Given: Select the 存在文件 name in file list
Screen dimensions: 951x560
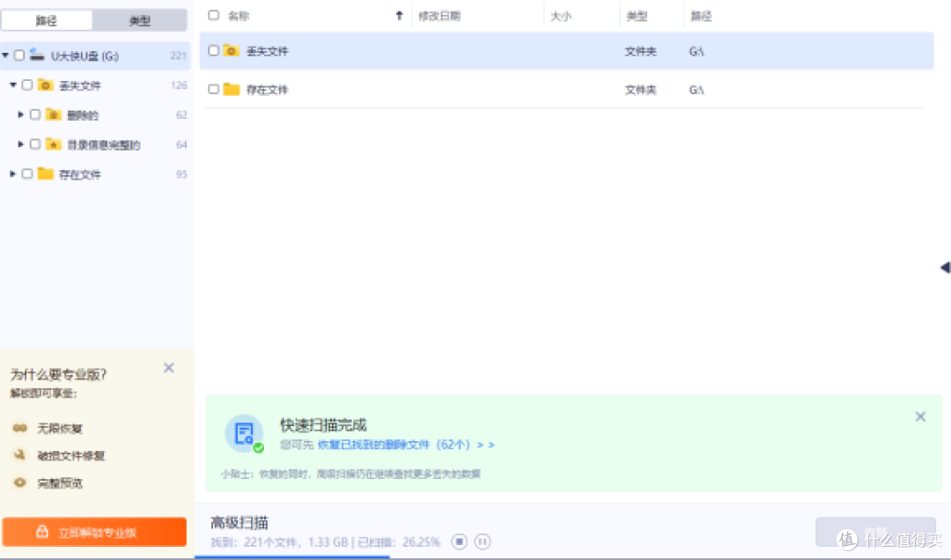Looking at the screenshot, I should (x=267, y=90).
